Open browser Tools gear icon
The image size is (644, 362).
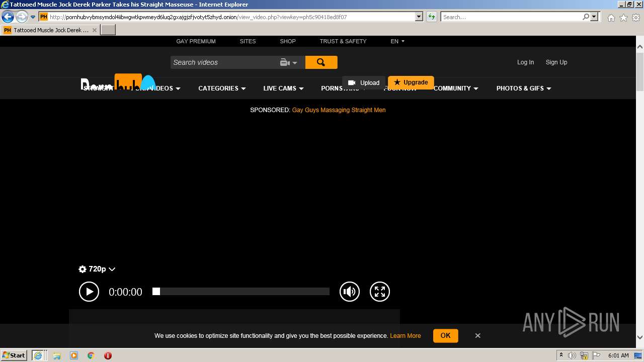point(636,18)
